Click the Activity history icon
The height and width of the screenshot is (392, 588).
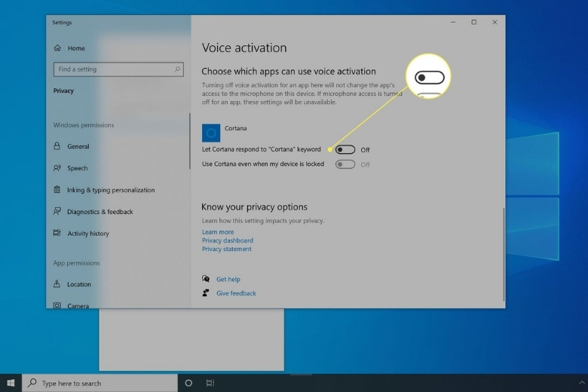[57, 233]
